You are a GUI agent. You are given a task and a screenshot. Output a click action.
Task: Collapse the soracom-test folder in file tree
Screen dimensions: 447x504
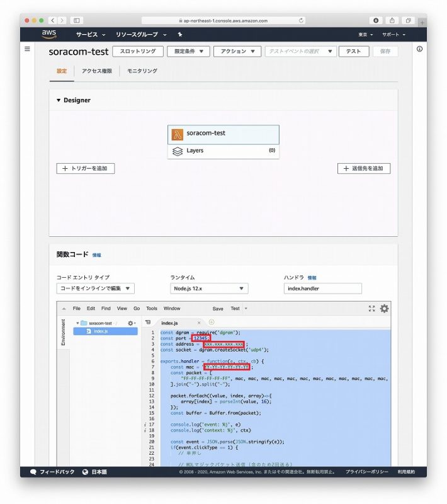(x=77, y=323)
